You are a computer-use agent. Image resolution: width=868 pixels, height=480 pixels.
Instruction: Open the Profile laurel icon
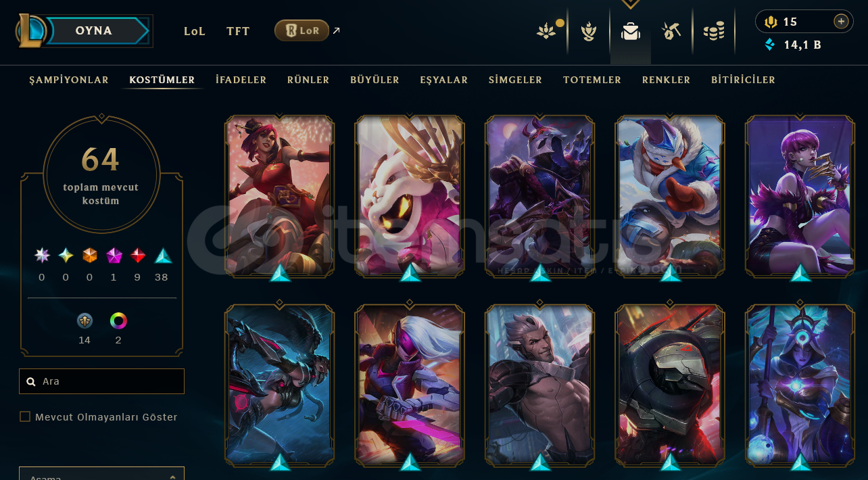click(546, 31)
